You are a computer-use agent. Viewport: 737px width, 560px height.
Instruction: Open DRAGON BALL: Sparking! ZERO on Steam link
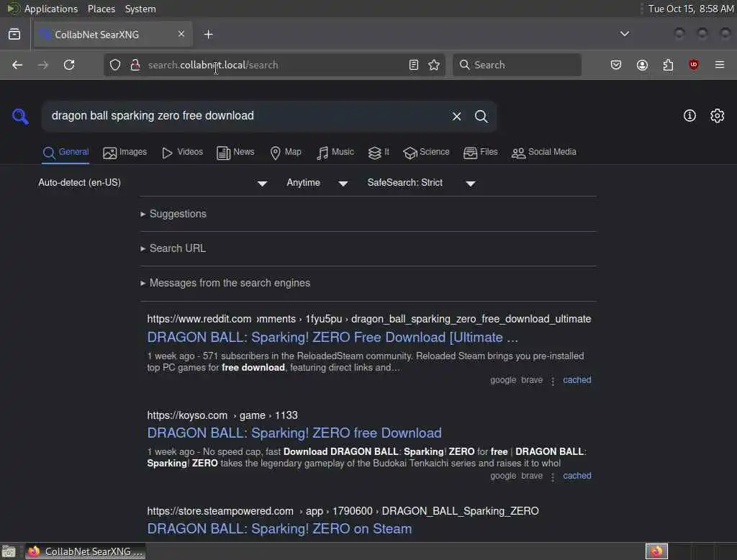tap(279, 528)
